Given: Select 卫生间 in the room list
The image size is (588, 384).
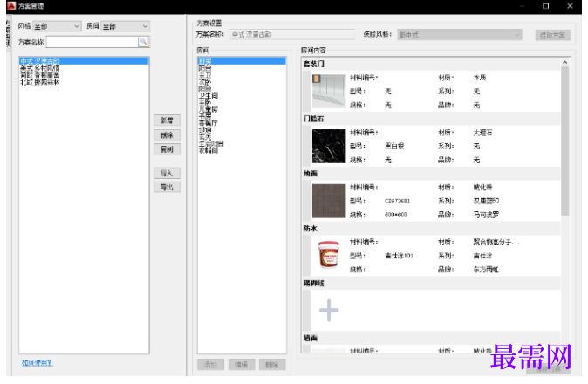Looking at the screenshot, I should tap(209, 96).
